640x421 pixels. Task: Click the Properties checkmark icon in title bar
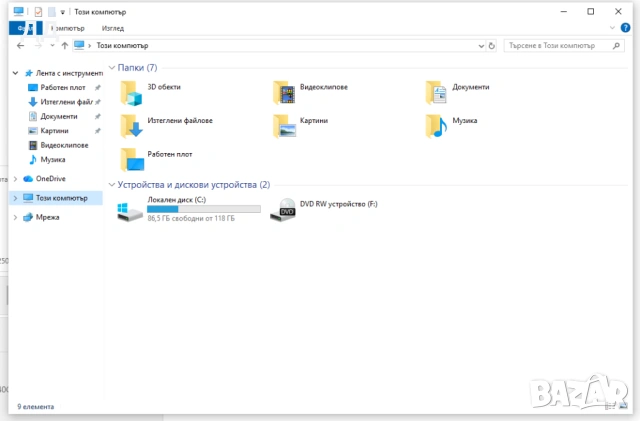click(x=38, y=12)
